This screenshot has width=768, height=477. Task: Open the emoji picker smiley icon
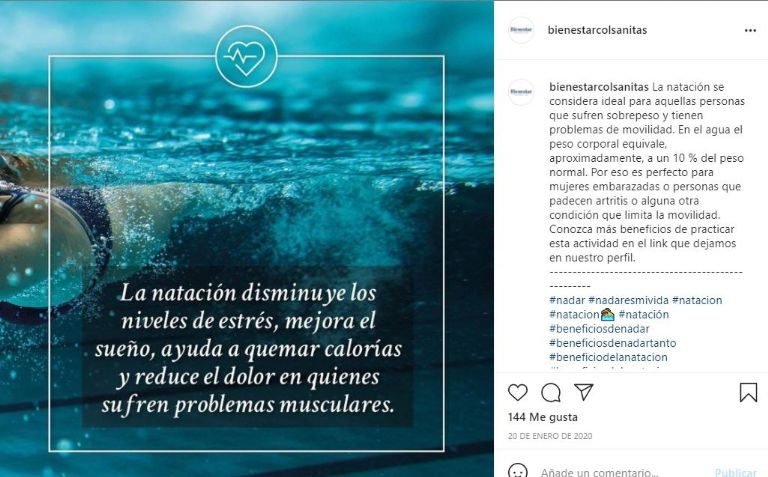pyautogui.click(x=518, y=472)
